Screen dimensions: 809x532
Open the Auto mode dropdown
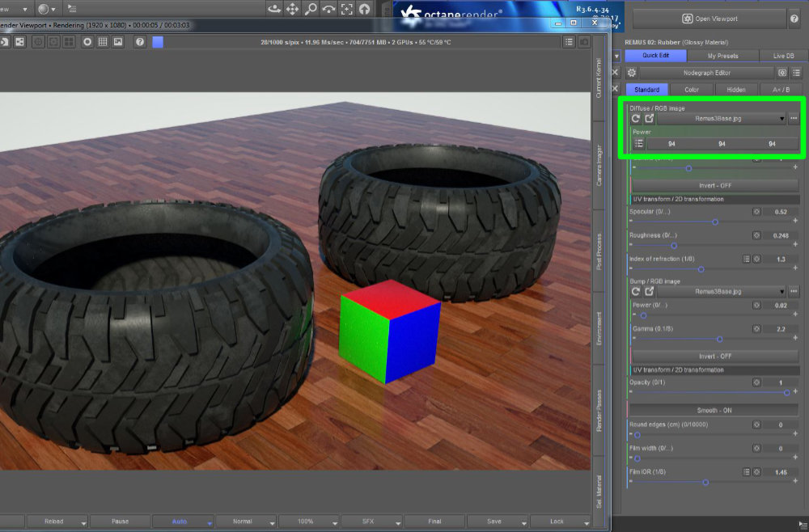pos(210,523)
